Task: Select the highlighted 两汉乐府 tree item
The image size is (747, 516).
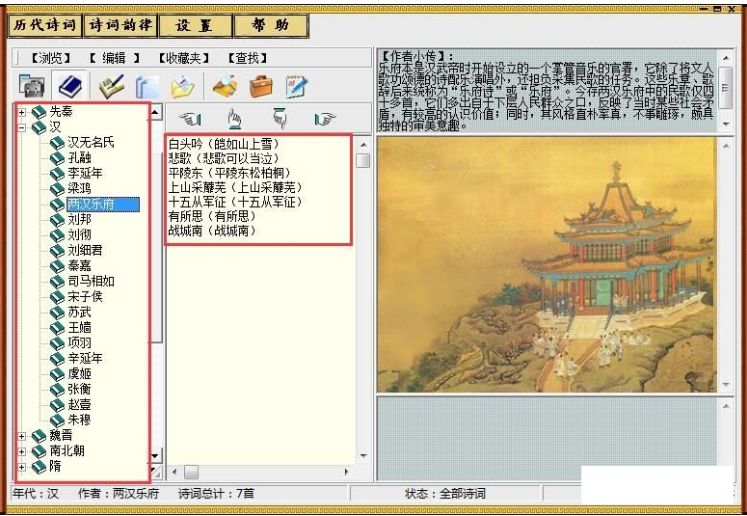Action: coord(103,204)
